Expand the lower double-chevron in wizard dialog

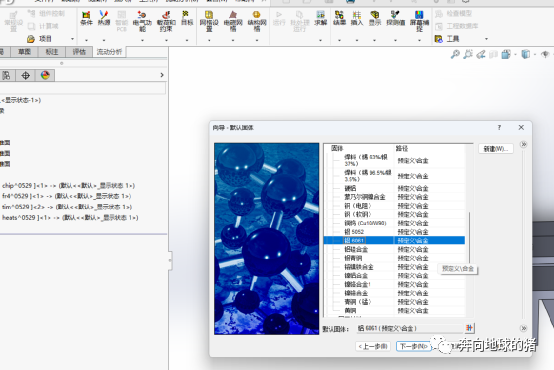click(x=524, y=328)
